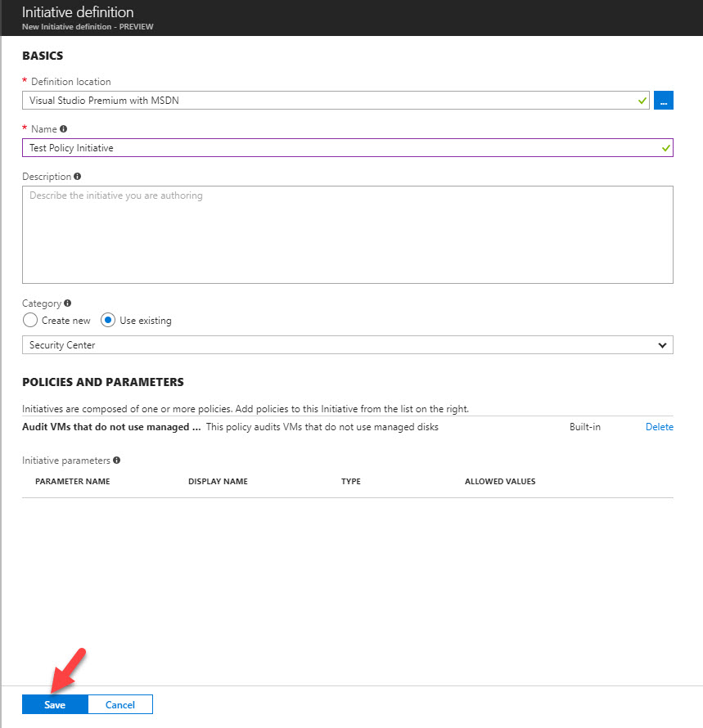
Task: Sort by ALLOWED VALUES column header
Action: click(x=500, y=482)
